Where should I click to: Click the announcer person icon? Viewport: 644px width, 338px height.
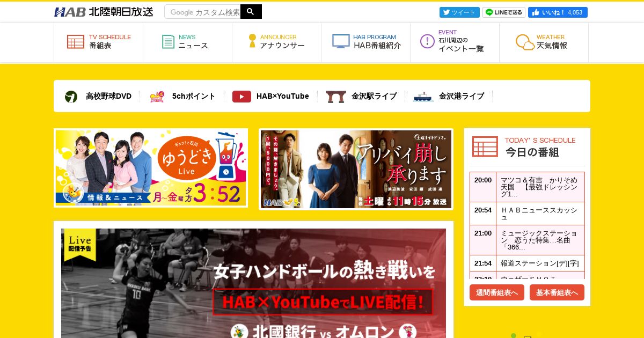click(252, 41)
